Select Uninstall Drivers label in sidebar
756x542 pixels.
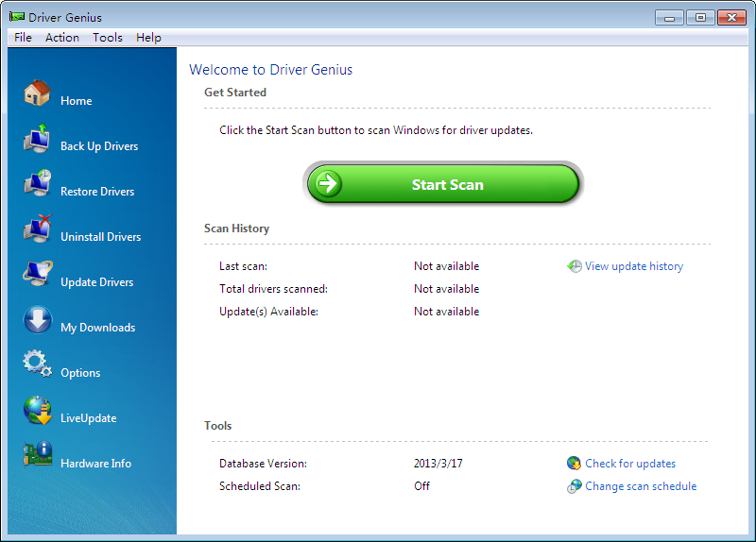(x=101, y=237)
